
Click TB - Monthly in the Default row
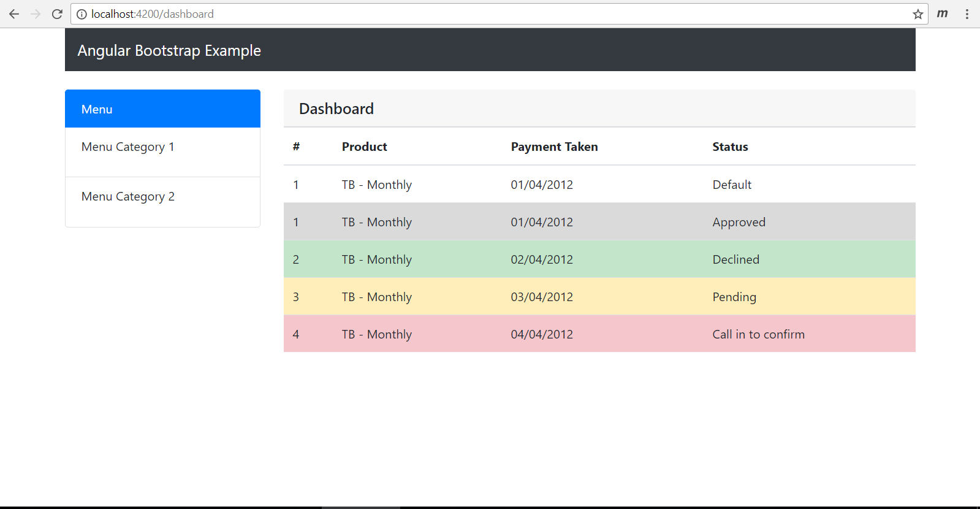(377, 185)
